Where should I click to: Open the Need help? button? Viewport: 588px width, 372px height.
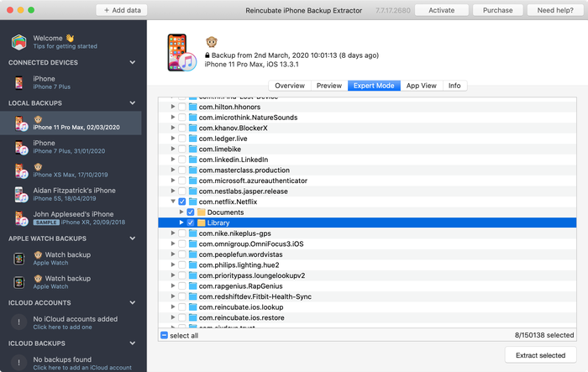pos(555,10)
